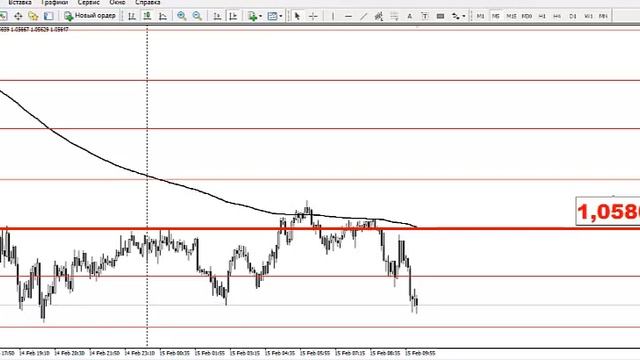
Task: Click the chart Templates icon
Action: point(272,16)
